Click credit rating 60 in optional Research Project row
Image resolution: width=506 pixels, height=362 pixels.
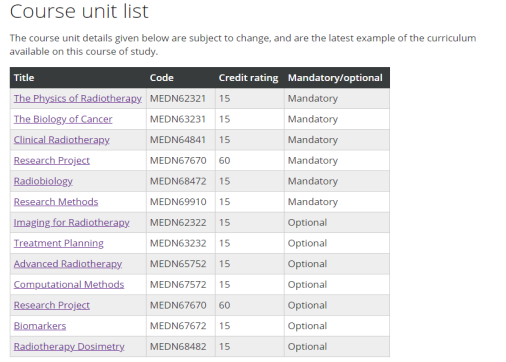coord(224,305)
